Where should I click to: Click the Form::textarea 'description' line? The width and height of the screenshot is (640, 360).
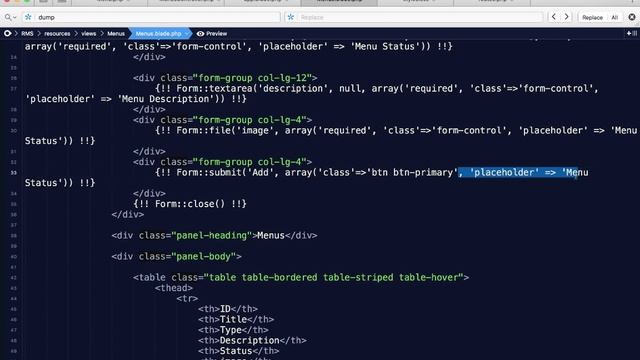tap(376, 89)
